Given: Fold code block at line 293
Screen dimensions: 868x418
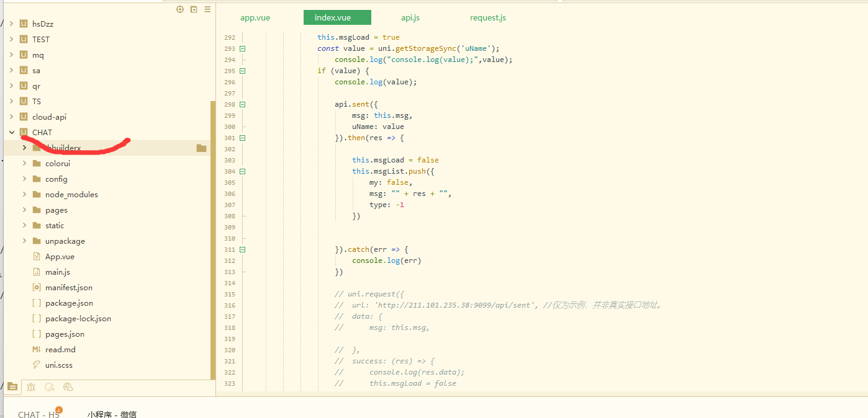Looking at the screenshot, I should point(243,48).
